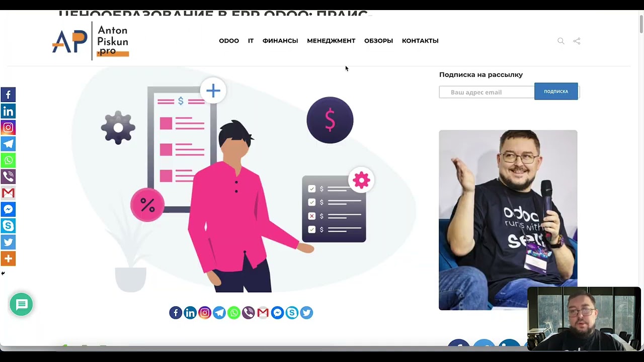The width and height of the screenshot is (644, 362).
Task: Open the МЕНЕДЖМЕНТ menu item
Action: click(x=331, y=41)
